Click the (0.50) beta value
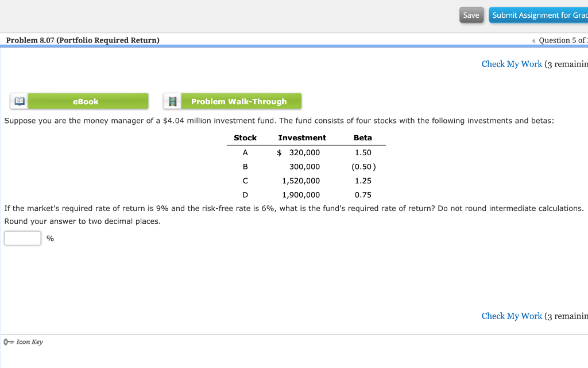 coord(363,167)
